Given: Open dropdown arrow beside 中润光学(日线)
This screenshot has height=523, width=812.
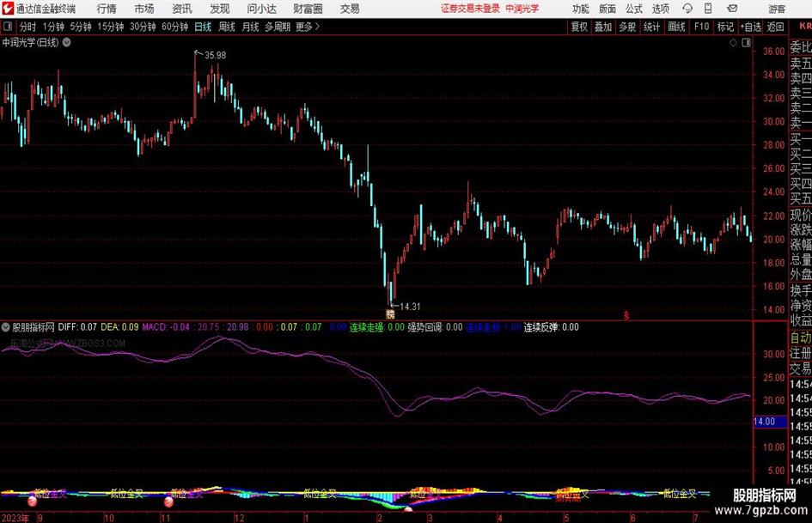Looking at the screenshot, I should coord(67,42).
